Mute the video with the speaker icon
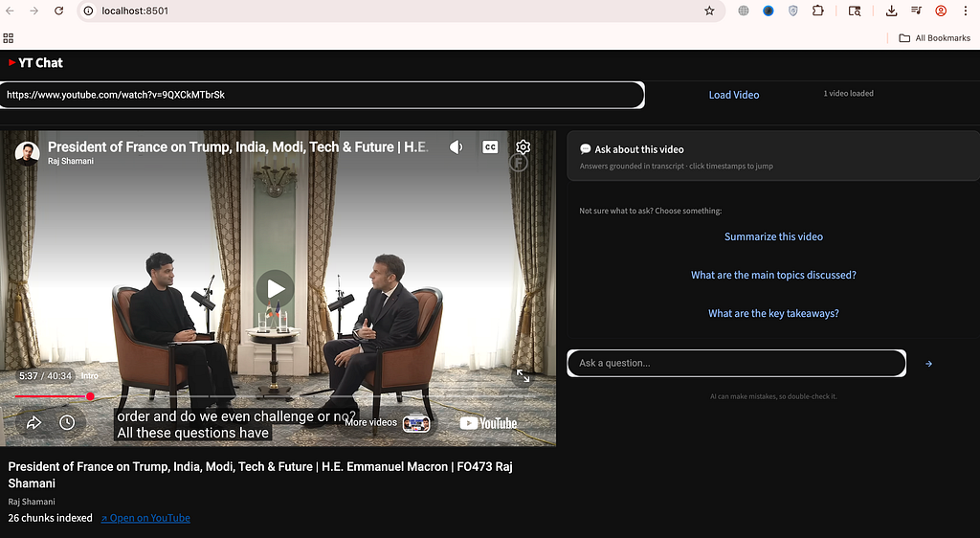 pyautogui.click(x=457, y=147)
